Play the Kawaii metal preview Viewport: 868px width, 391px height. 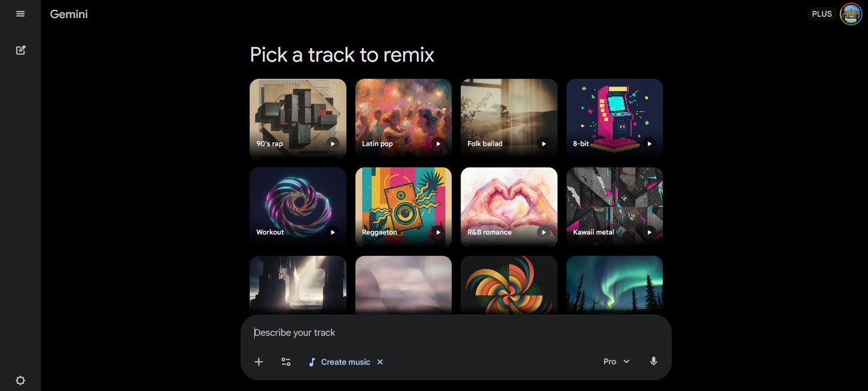(649, 232)
